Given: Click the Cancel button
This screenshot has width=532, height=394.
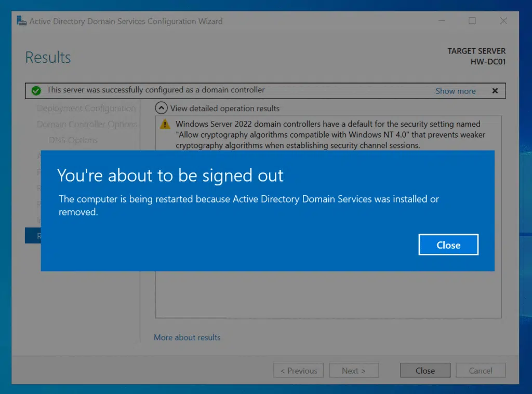Looking at the screenshot, I should 480,371.
